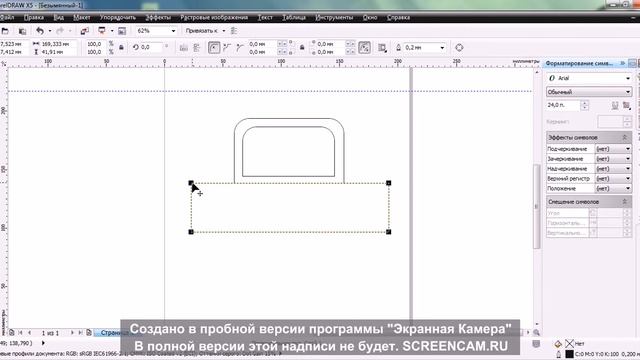Open the Упорядочить menu
This screenshot has width=640, height=360.
click(x=118, y=18)
